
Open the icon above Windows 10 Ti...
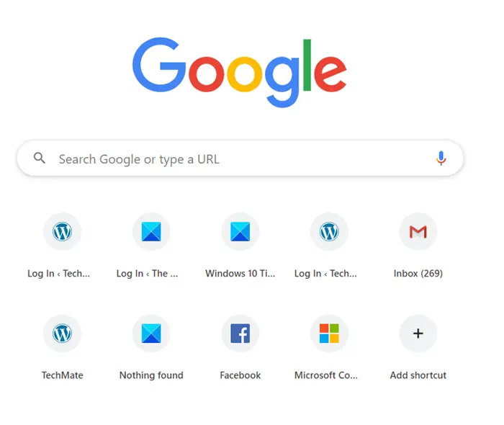(240, 231)
